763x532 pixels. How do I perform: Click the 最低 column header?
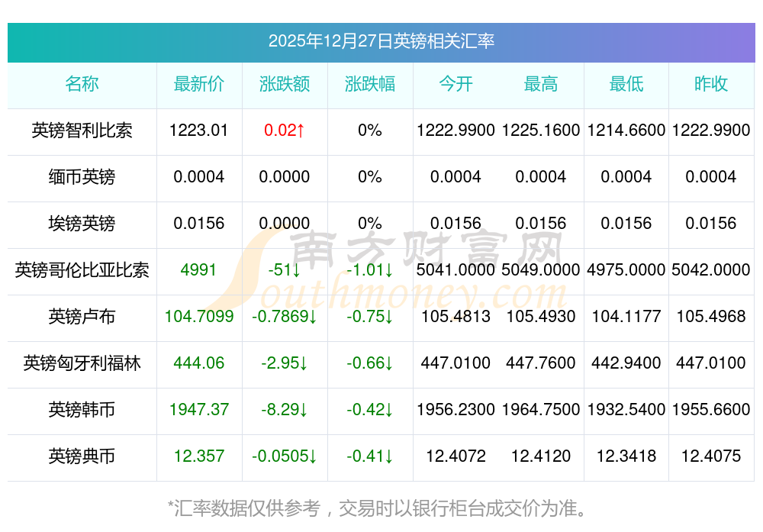[626, 84]
